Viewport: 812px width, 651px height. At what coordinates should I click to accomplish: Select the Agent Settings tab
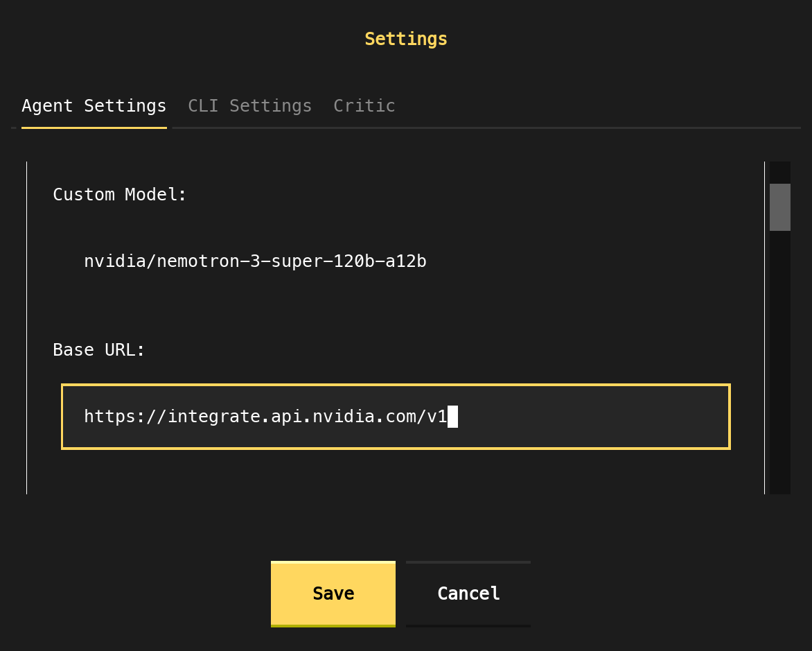tap(94, 106)
